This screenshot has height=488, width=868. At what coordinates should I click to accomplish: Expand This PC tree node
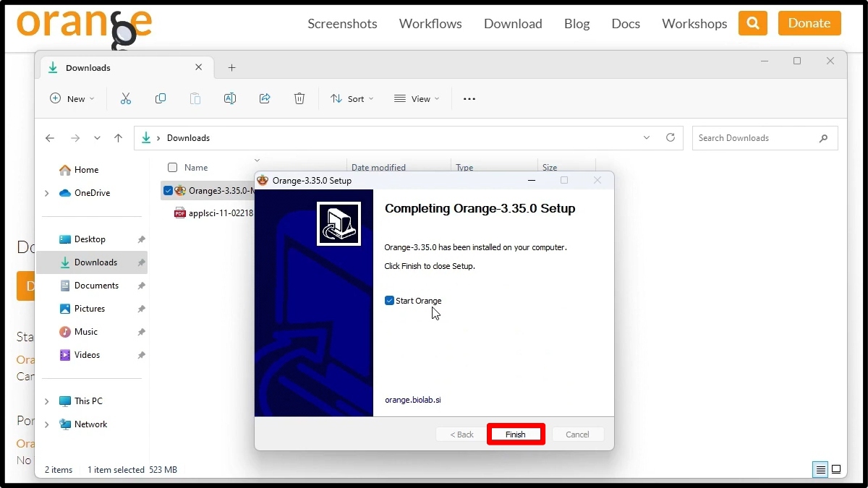coord(47,401)
